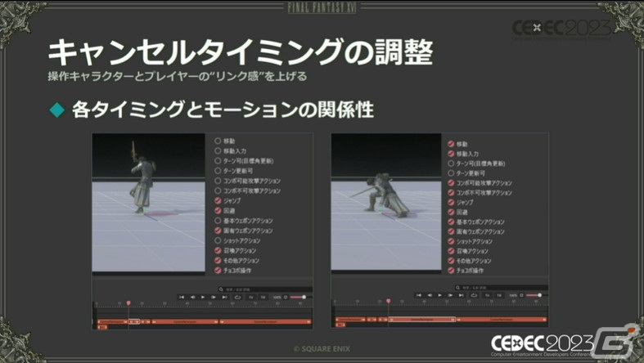Image resolution: width=644 pixels, height=363 pixels.
Task: Click square icon beside 100% in right editor
Action: click(x=521, y=295)
